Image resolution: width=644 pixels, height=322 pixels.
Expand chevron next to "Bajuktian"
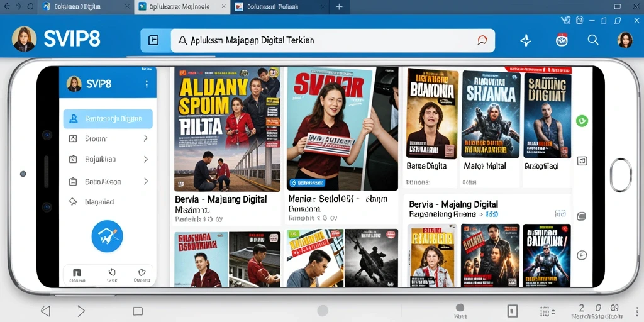[x=145, y=159]
